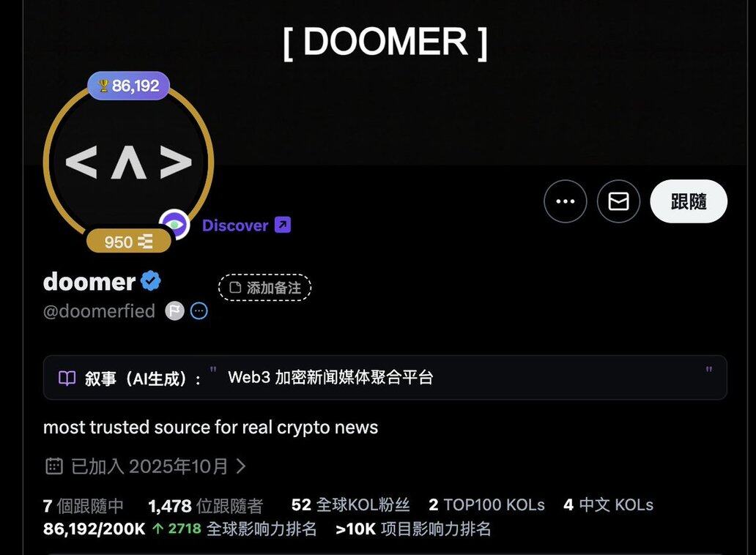Click the book icon in narrative box
756x555 pixels.
[x=67, y=379]
